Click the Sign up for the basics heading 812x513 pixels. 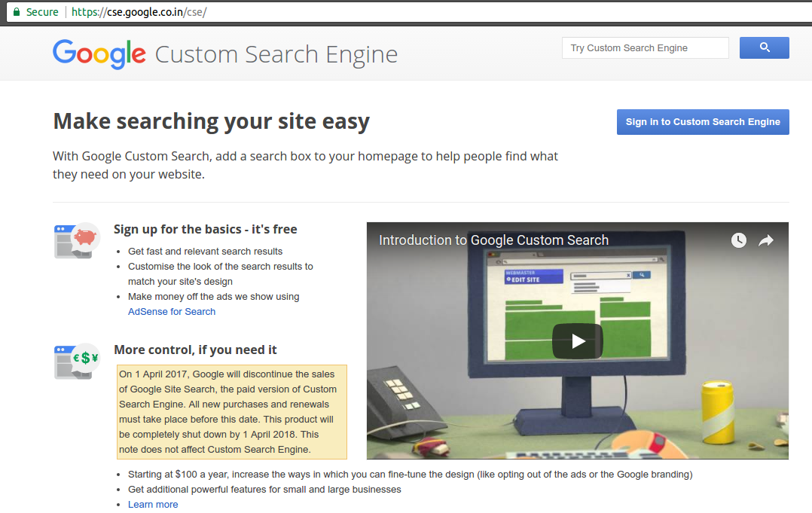click(x=206, y=228)
